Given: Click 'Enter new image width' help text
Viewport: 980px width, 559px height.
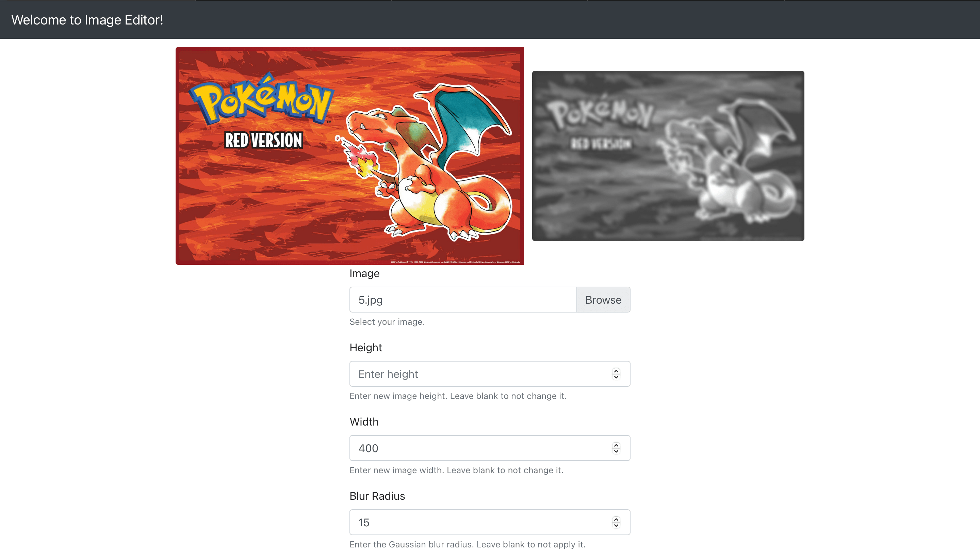Looking at the screenshot, I should [x=456, y=470].
